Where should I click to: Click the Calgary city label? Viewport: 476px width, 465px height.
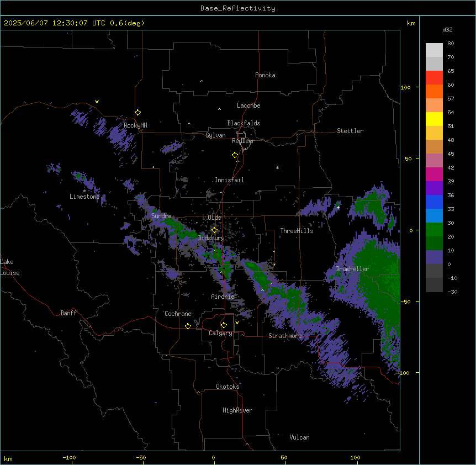220,333
